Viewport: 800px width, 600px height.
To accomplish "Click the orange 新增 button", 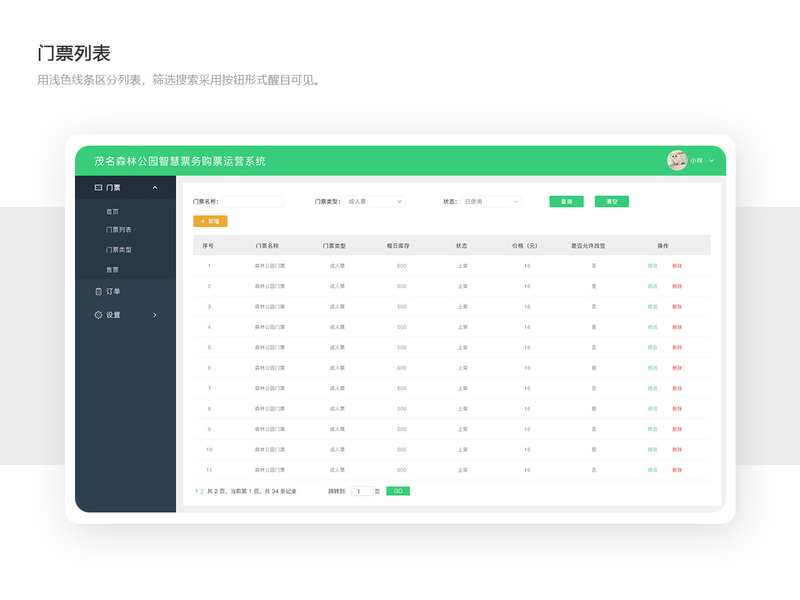I will [x=210, y=221].
